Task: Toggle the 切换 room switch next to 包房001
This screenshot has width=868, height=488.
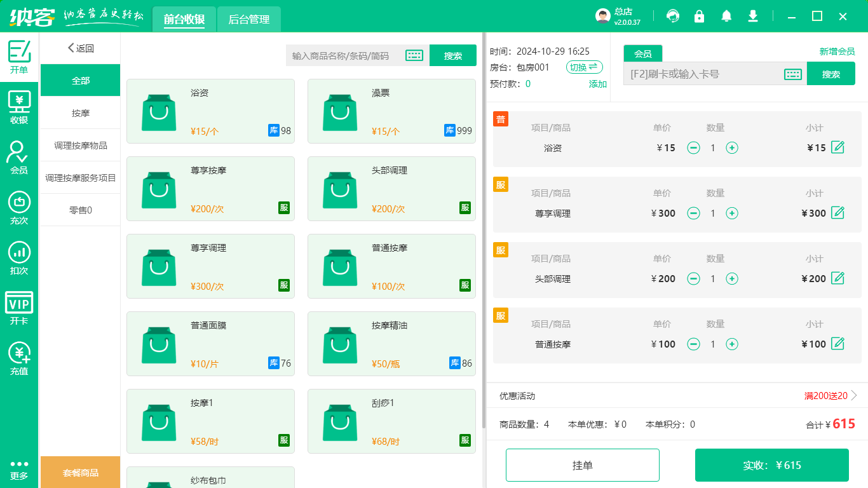Action: pos(583,67)
